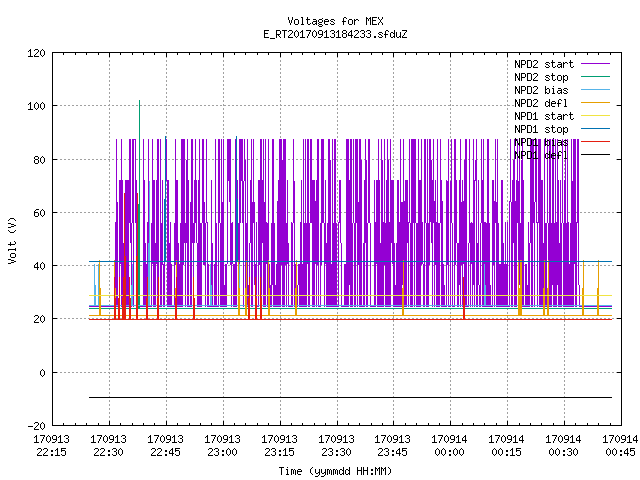Click the light blue NPD2 bias legend sample
The image size is (640, 480).
[596, 90]
